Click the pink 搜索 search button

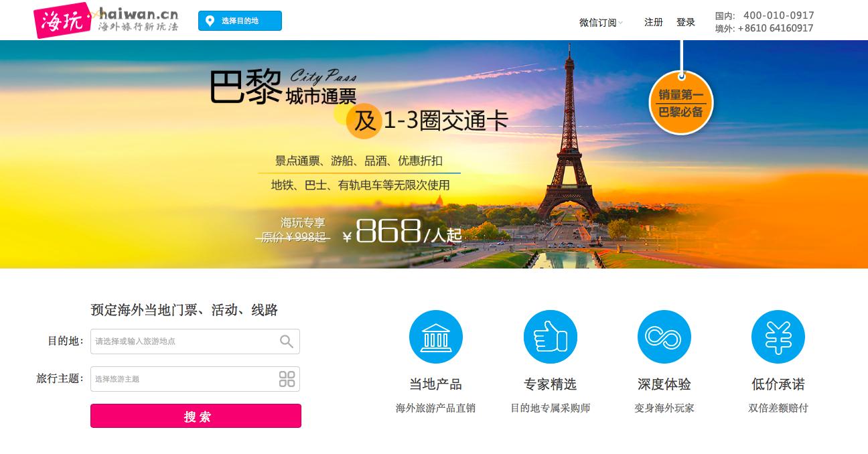pyautogui.click(x=196, y=416)
